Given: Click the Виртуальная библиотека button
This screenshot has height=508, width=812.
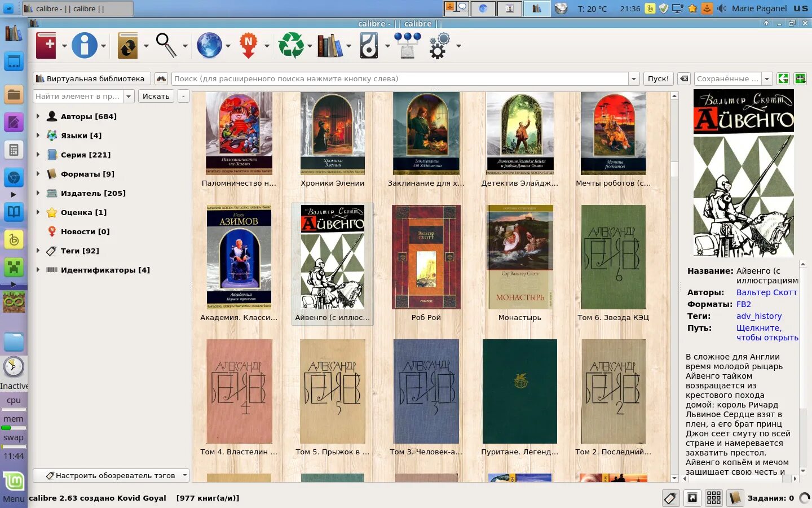Looking at the screenshot, I should [91, 78].
